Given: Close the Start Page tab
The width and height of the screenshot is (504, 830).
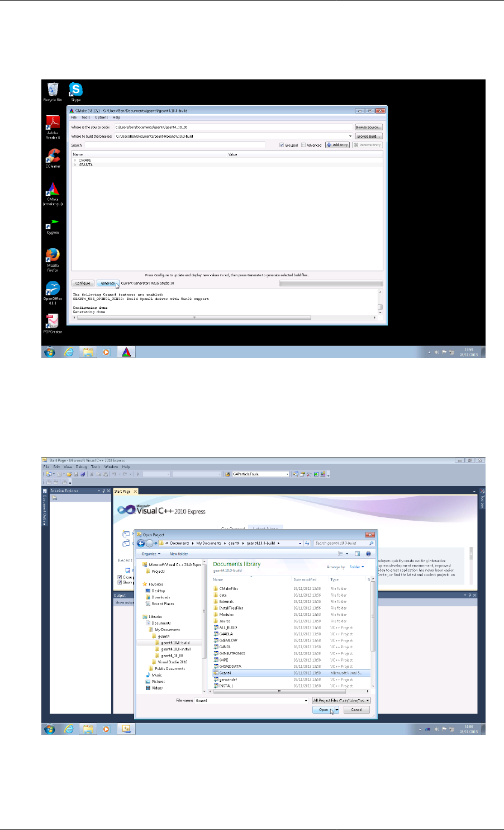Looking at the screenshot, I should (x=135, y=491).
